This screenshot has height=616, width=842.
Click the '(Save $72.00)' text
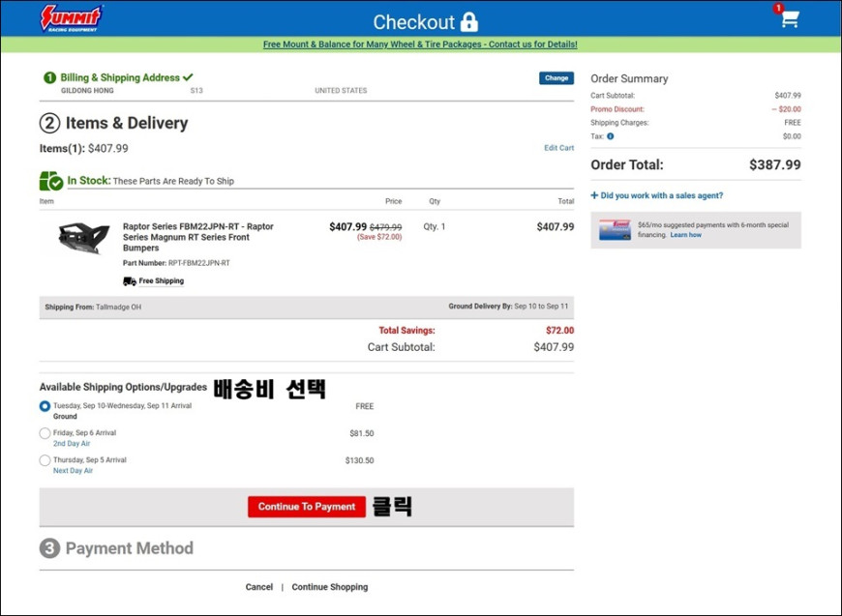tap(379, 237)
